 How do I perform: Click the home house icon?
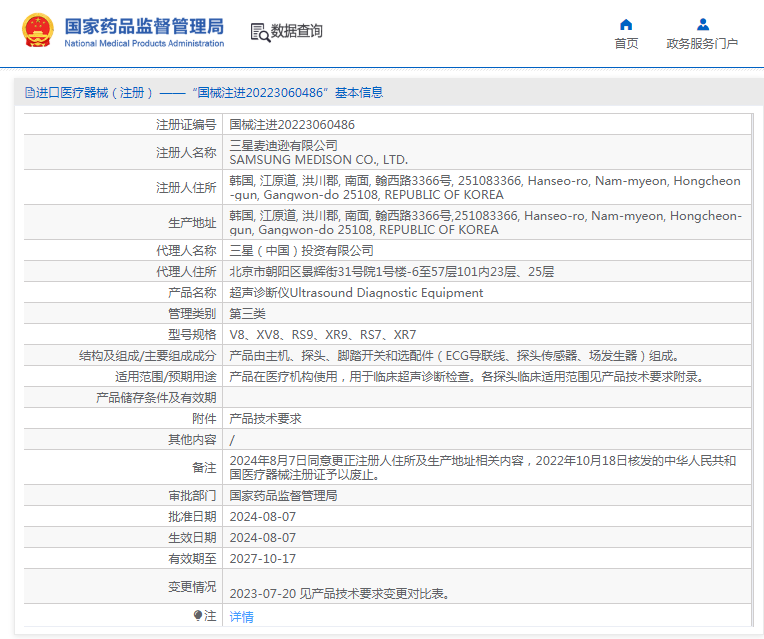[626, 24]
